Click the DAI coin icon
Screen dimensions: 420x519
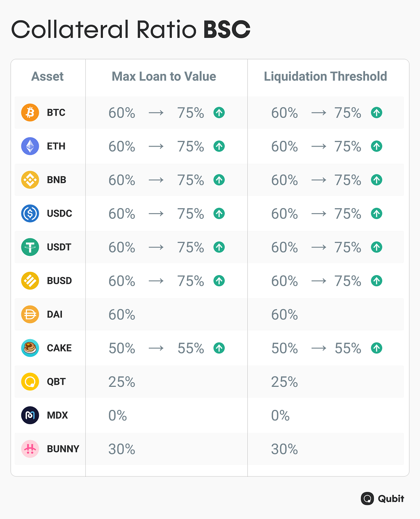(30, 315)
